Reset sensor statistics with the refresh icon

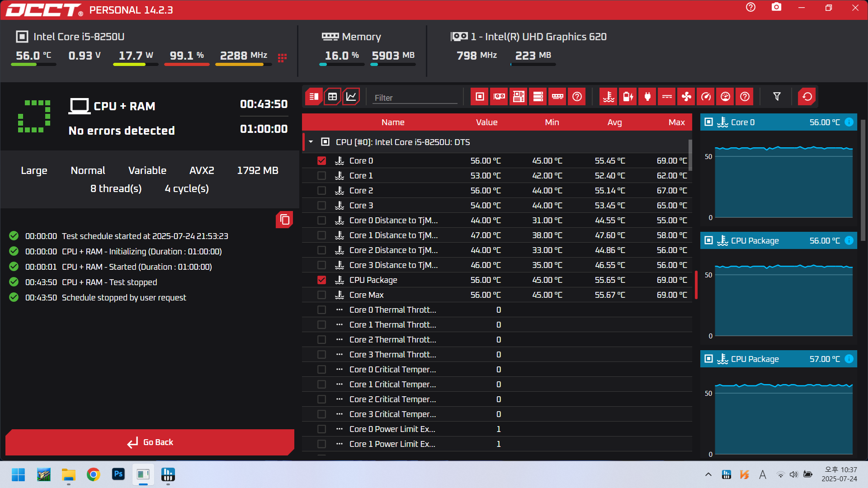click(x=807, y=97)
